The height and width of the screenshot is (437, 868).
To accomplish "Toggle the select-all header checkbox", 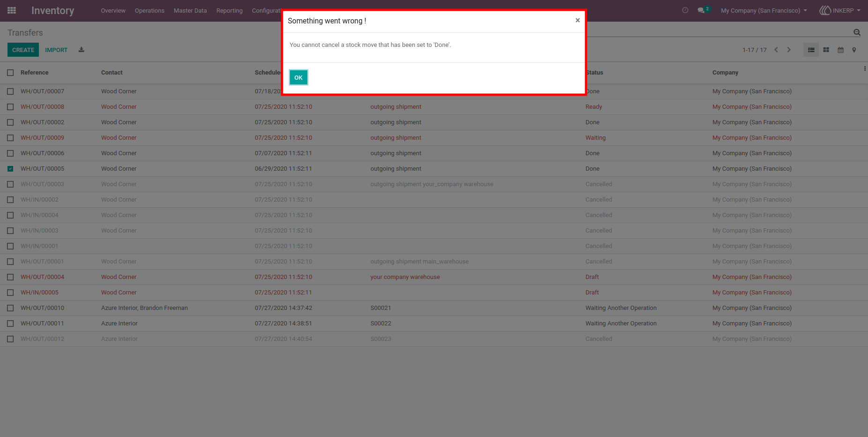I will click(10, 73).
